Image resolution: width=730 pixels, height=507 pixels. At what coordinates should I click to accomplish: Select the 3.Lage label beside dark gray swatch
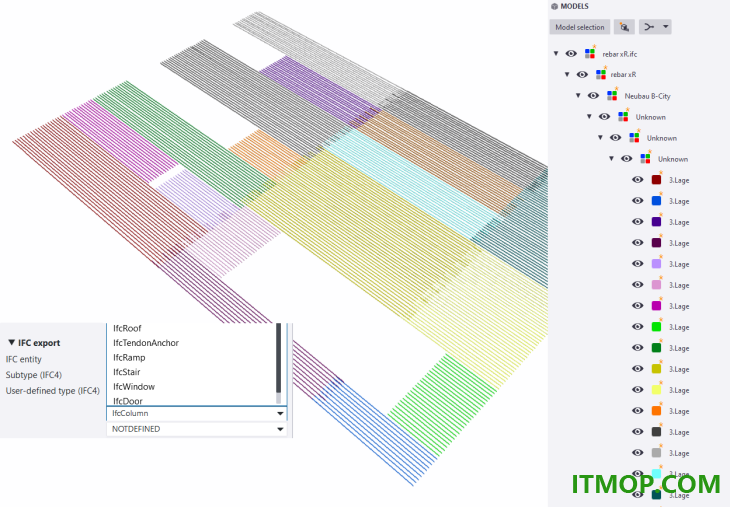point(679,432)
